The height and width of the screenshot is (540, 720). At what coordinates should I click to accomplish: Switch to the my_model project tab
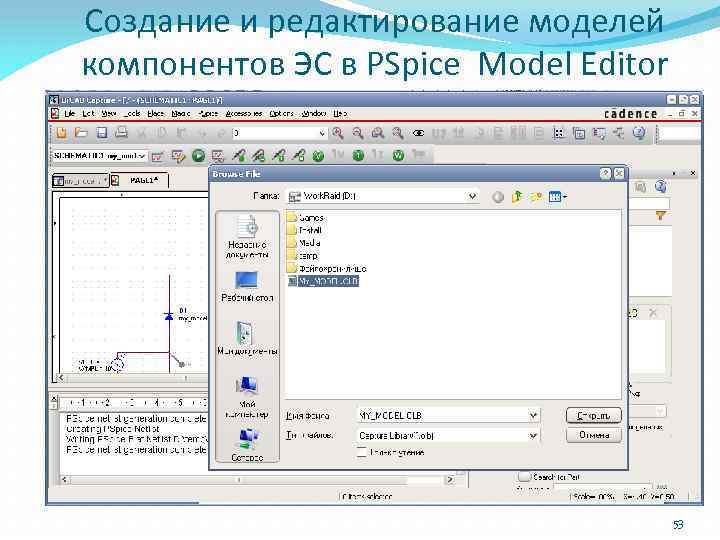click(x=81, y=181)
